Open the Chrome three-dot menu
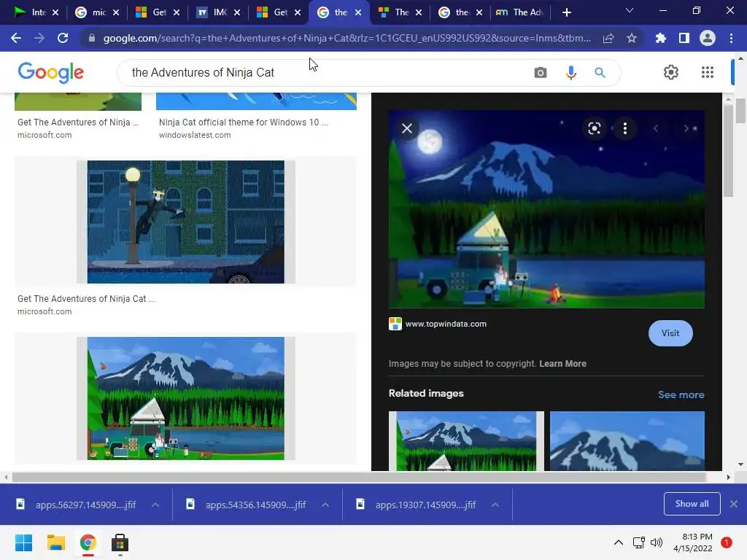This screenshot has height=560, width=747. coord(731,38)
